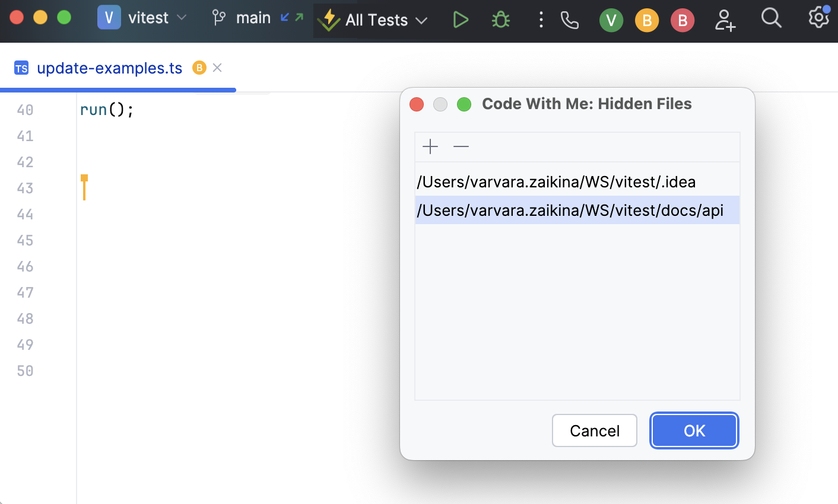Switch to update-examples.ts tab
The height and width of the screenshot is (504, 838).
(109, 68)
